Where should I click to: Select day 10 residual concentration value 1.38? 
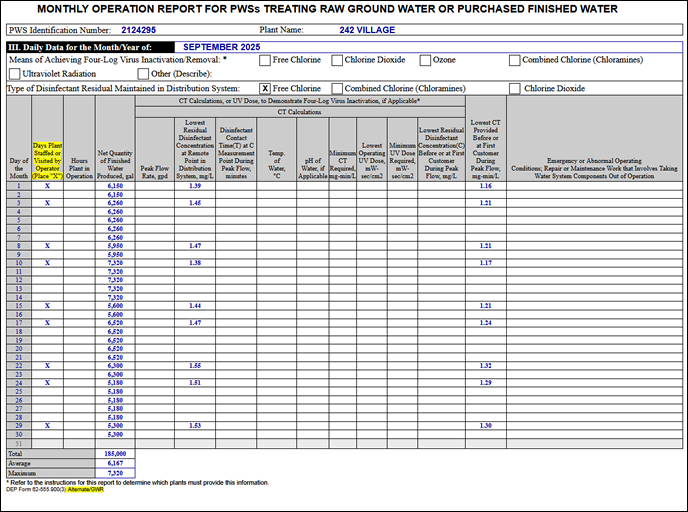tap(194, 262)
